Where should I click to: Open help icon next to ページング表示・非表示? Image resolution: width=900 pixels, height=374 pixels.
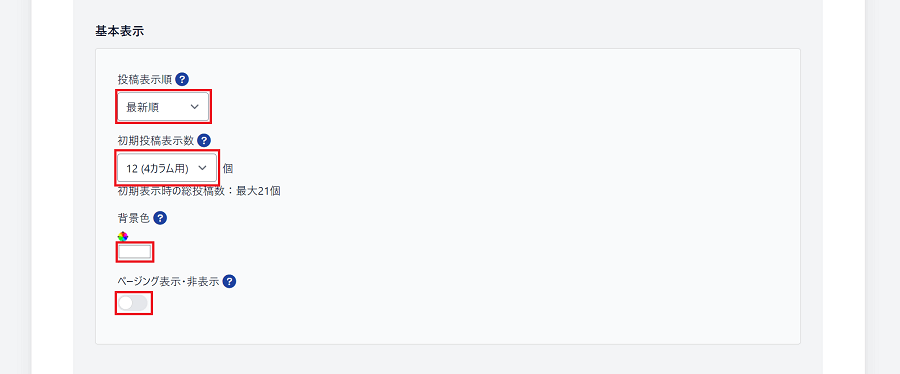230,281
